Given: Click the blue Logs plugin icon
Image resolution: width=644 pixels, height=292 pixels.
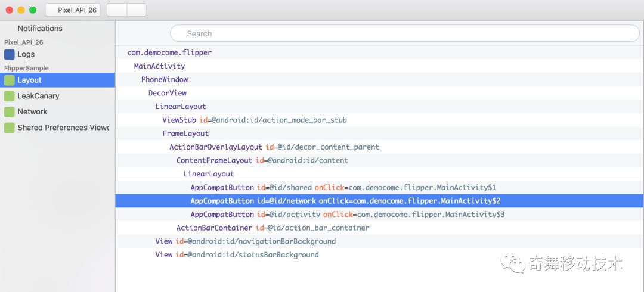Looking at the screenshot, I should pos(9,55).
